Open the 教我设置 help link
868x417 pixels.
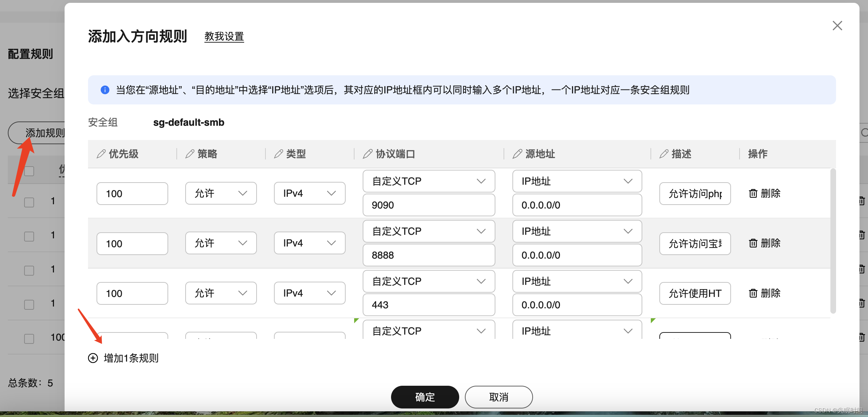[x=224, y=36]
